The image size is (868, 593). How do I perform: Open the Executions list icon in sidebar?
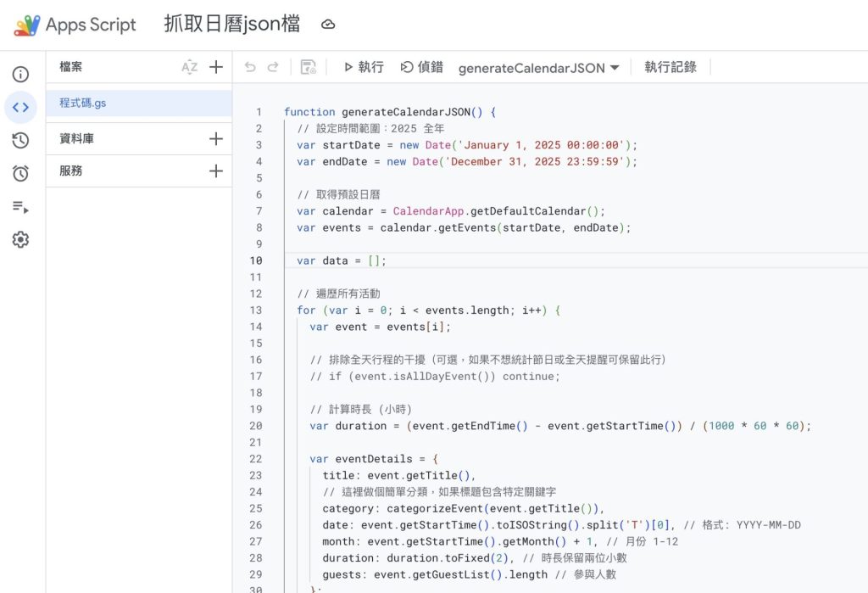[x=20, y=207]
